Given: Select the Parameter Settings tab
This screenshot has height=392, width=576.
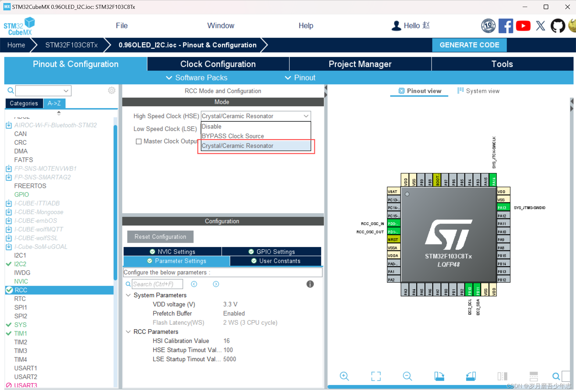Looking at the screenshot, I should click(x=176, y=261).
